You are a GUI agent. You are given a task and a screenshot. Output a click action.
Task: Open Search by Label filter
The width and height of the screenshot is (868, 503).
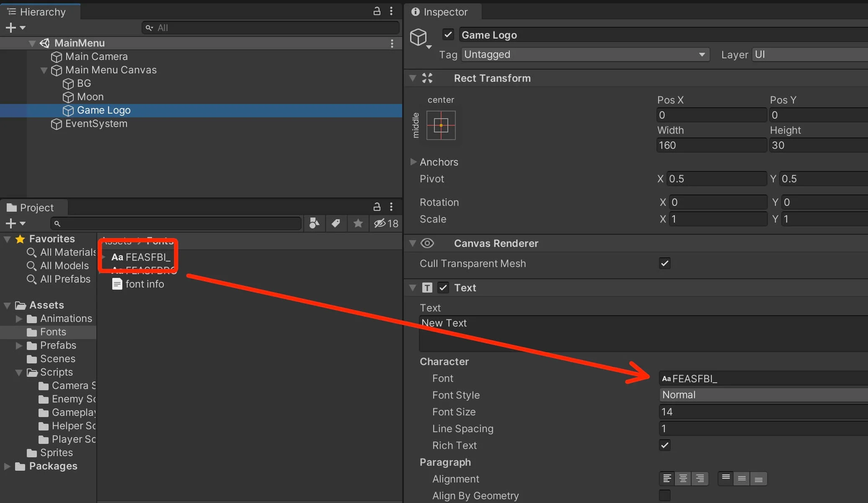click(x=336, y=223)
